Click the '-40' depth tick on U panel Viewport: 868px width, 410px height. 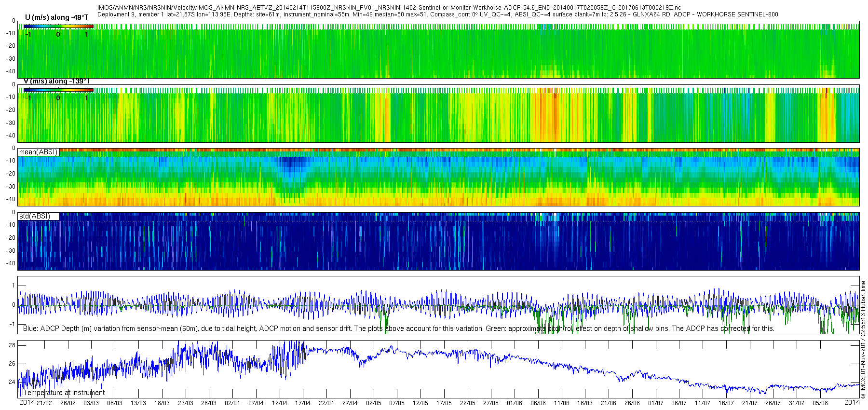[10, 71]
